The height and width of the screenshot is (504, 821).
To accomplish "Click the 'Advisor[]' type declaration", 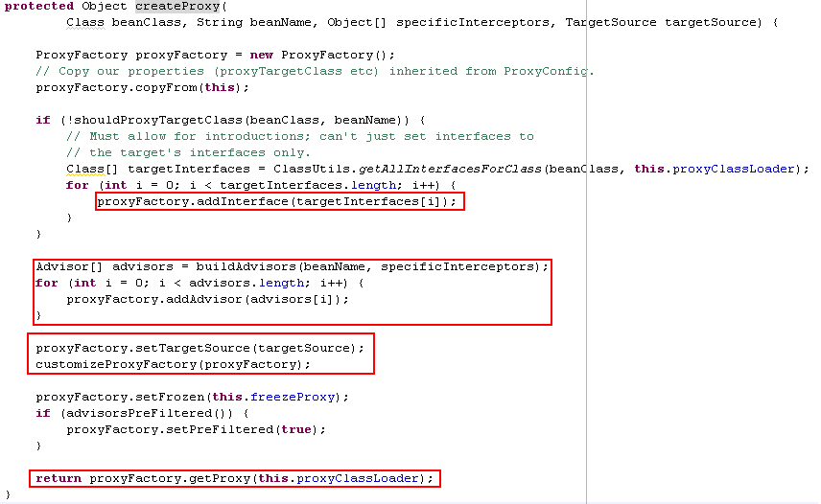I will [x=70, y=266].
